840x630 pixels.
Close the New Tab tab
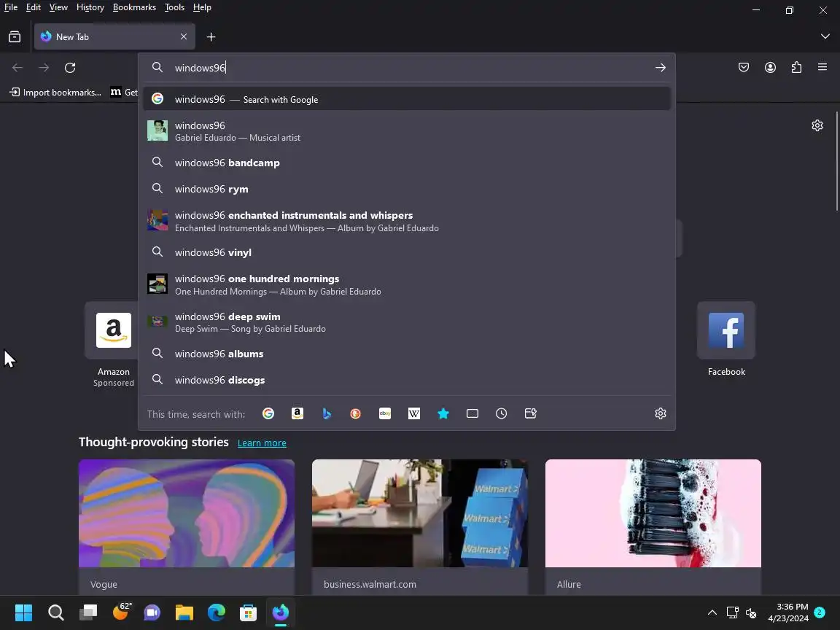click(x=184, y=36)
